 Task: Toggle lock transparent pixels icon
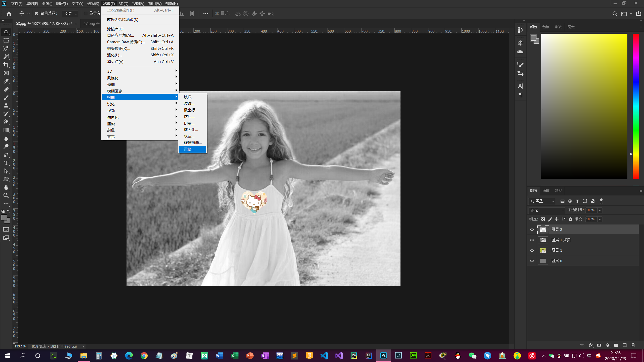tap(543, 219)
